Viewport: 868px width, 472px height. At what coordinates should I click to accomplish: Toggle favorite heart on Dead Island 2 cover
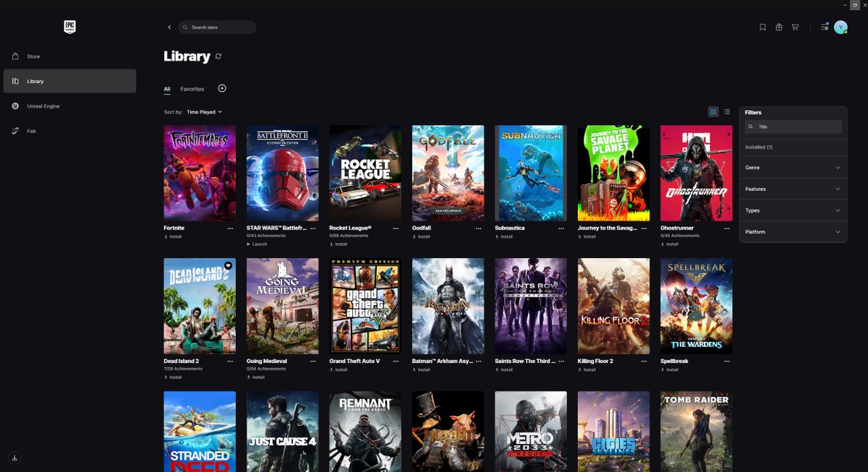click(x=228, y=266)
